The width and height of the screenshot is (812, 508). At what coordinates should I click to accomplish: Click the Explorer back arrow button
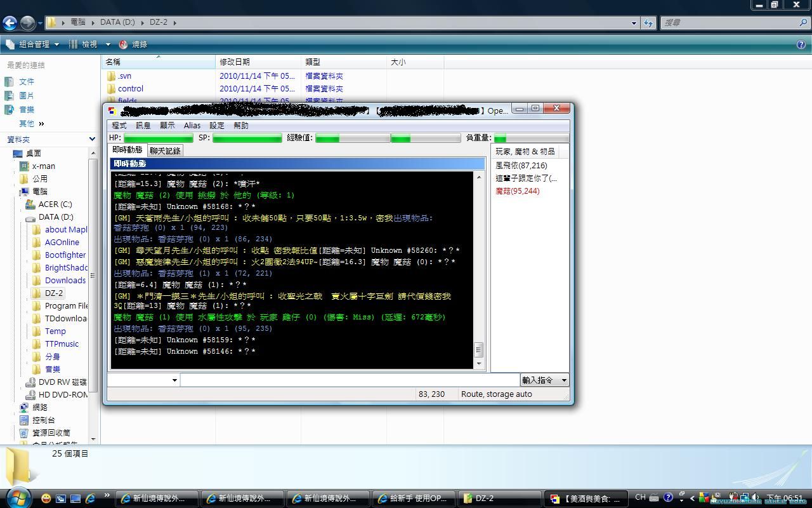[x=10, y=23]
